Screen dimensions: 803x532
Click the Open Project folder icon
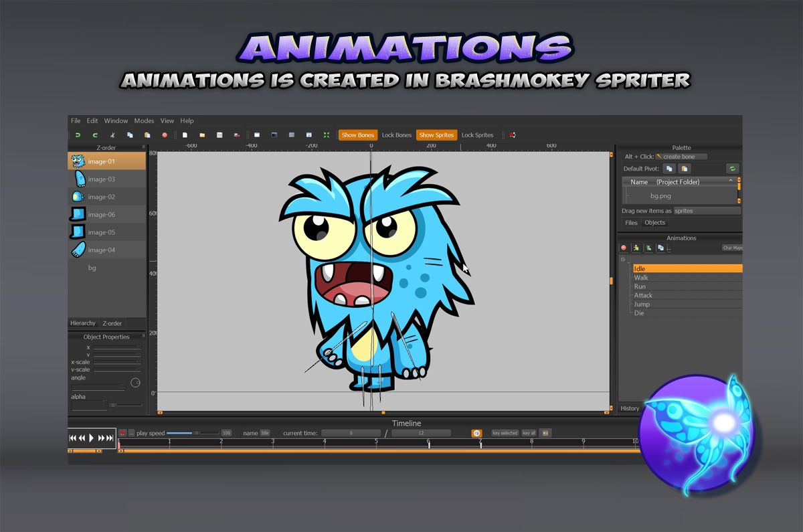tap(202, 135)
